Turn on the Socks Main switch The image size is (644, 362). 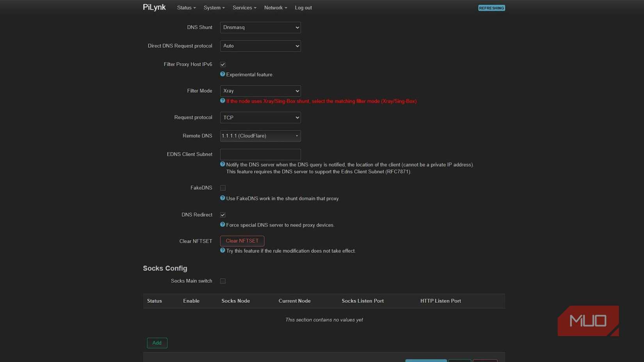click(x=222, y=280)
